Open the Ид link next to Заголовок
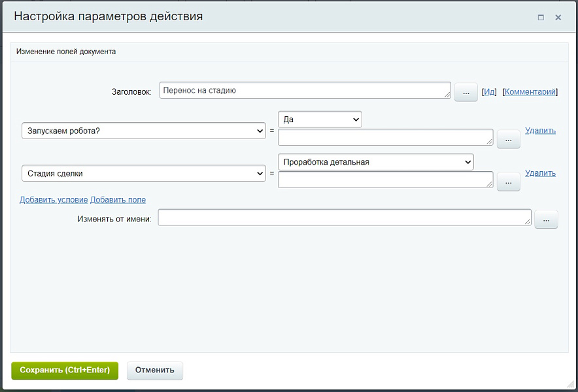Image resolution: width=578 pixels, height=392 pixels. pos(489,91)
